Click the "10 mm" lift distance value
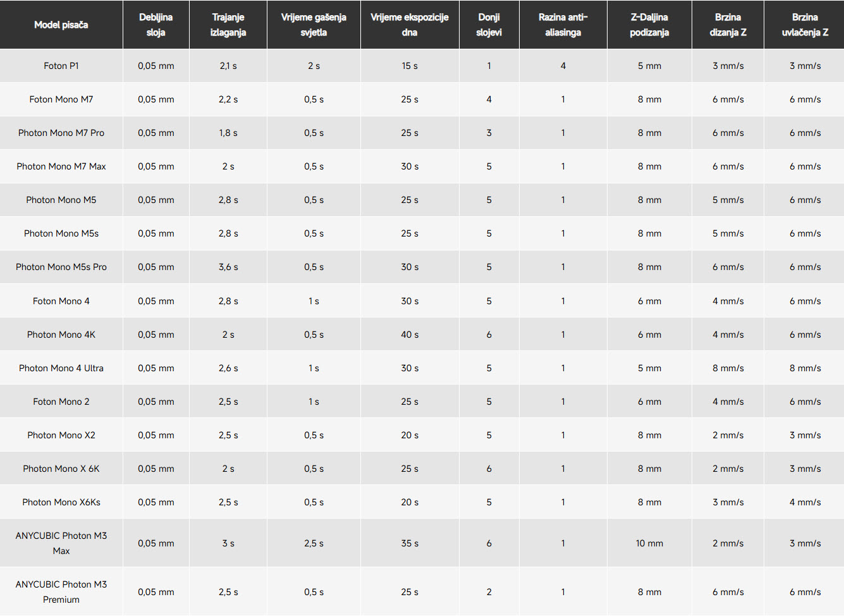 [x=649, y=543]
